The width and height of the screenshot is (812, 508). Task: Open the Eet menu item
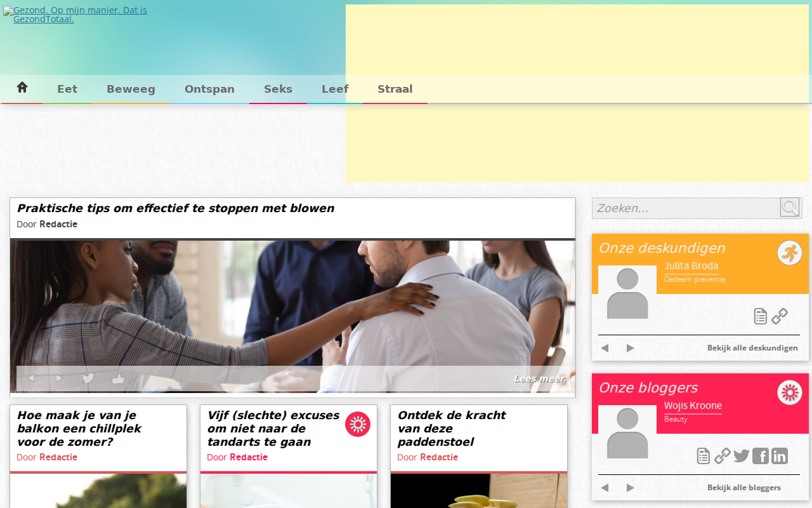pyautogui.click(x=67, y=89)
